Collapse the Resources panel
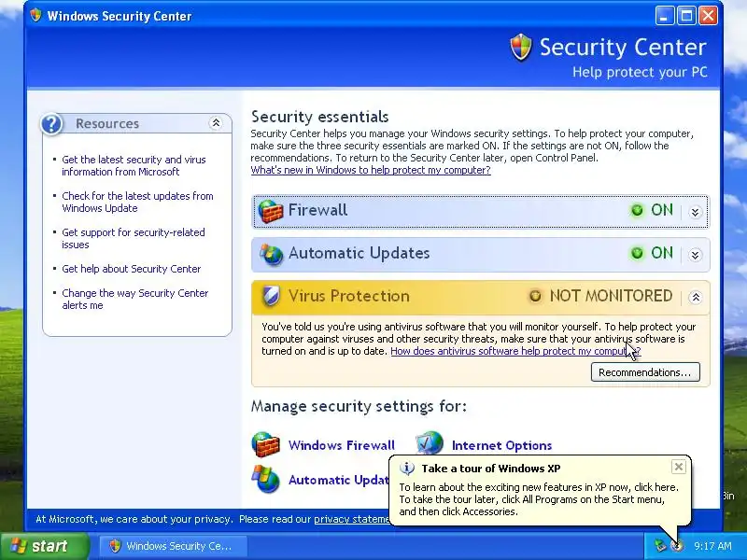The width and height of the screenshot is (747, 560). point(216,123)
